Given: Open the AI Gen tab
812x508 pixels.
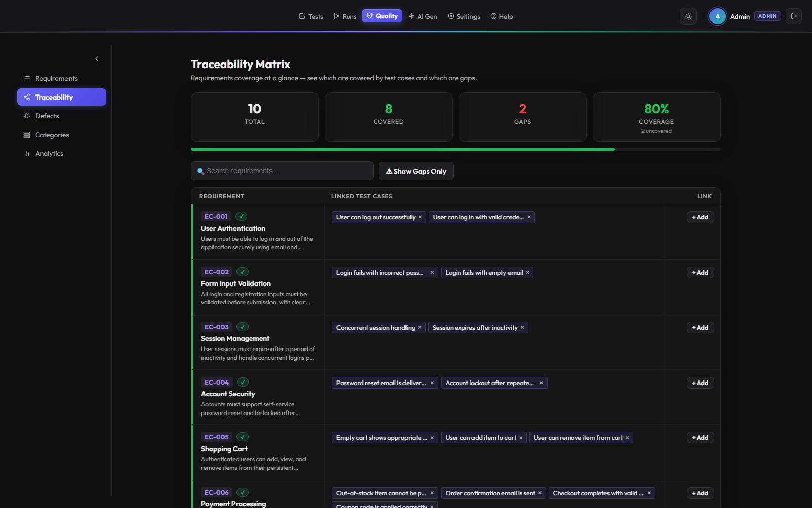Looking at the screenshot, I should 423,16.
